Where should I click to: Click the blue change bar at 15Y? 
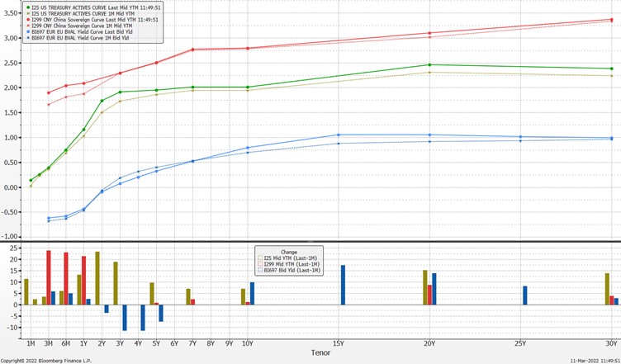click(x=343, y=285)
